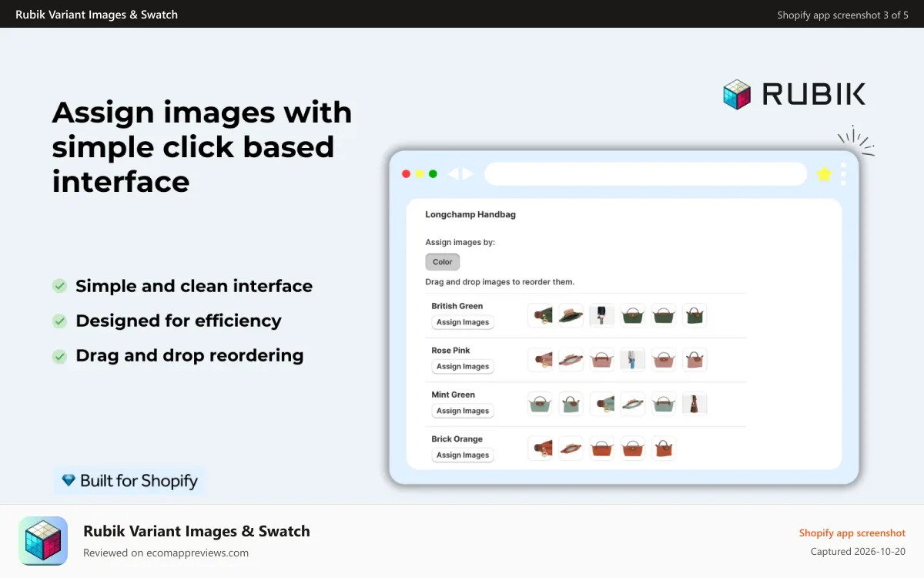Viewport: 924px width, 578px height.
Task: Select the last British Green side-view thumbnail
Action: (695, 315)
